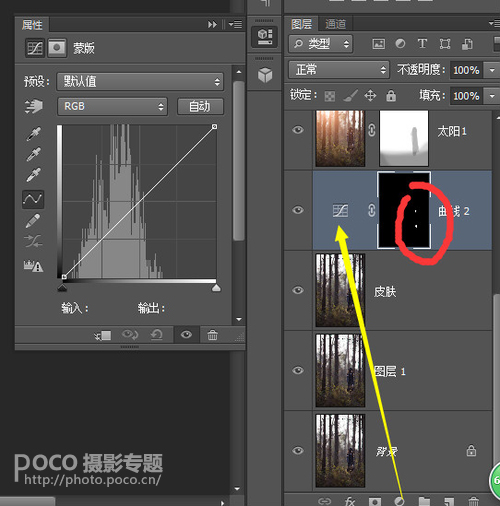Link layers icon at layers panel bottom
Screen dimensions: 500x506
pyautogui.click(x=324, y=501)
